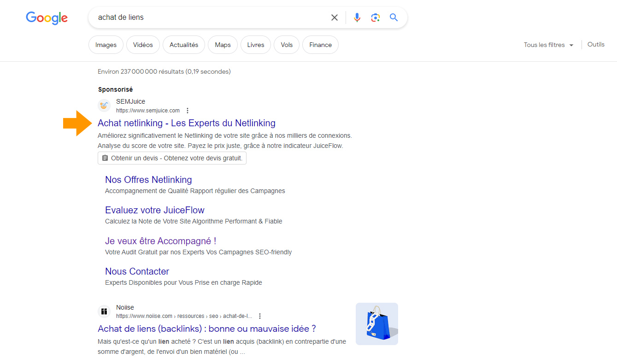This screenshot has width=617, height=364.
Task: Click 'Mais qu'est-ce qu'un lien acheté' snippet
Action: 222,346
